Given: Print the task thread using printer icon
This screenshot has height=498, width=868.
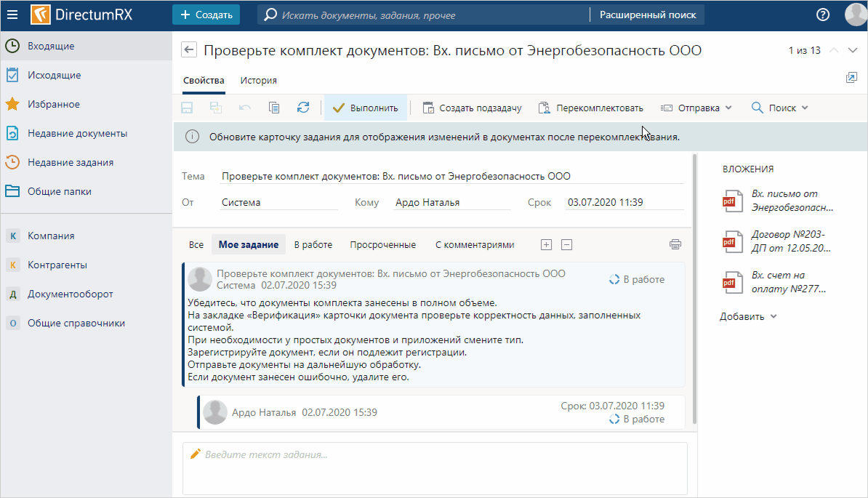Looking at the screenshot, I should [x=675, y=244].
